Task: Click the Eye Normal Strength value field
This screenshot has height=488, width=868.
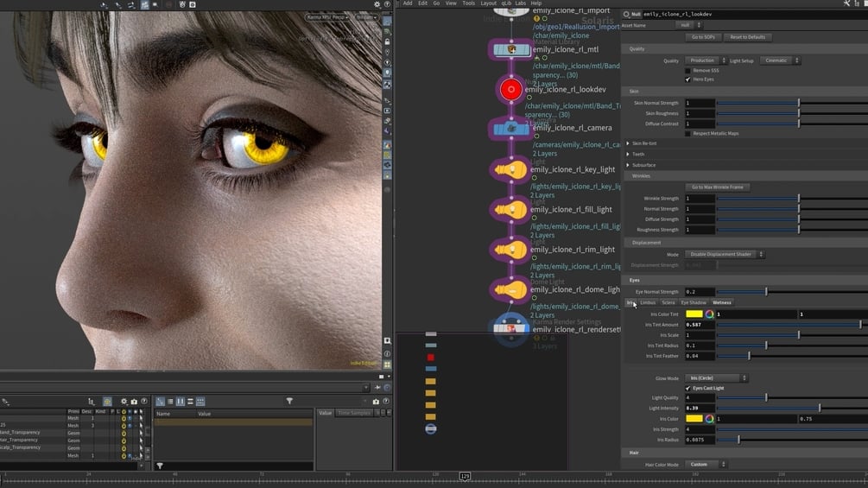Action: (700, 292)
